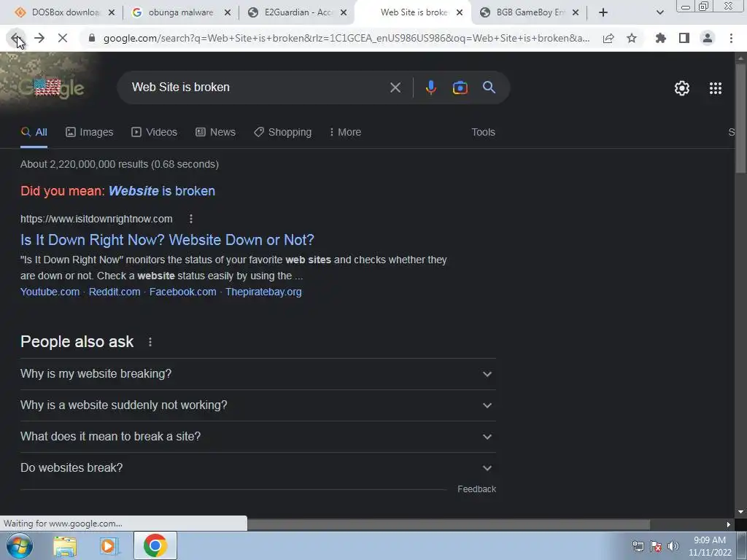
Task: Open options dots beside People also ask
Action: click(x=150, y=342)
